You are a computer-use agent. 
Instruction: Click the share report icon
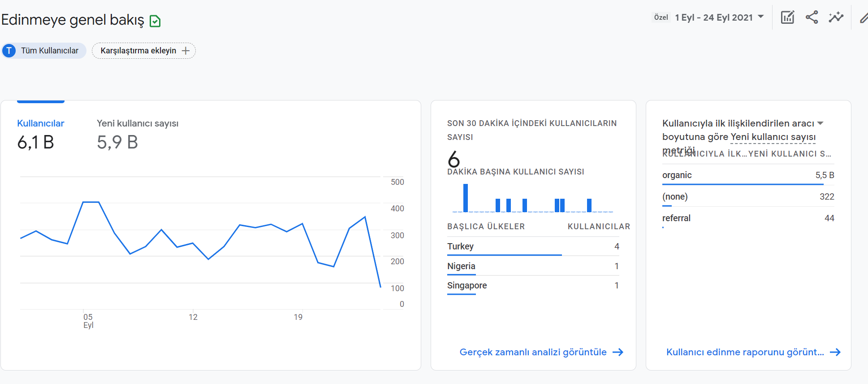pos(812,17)
